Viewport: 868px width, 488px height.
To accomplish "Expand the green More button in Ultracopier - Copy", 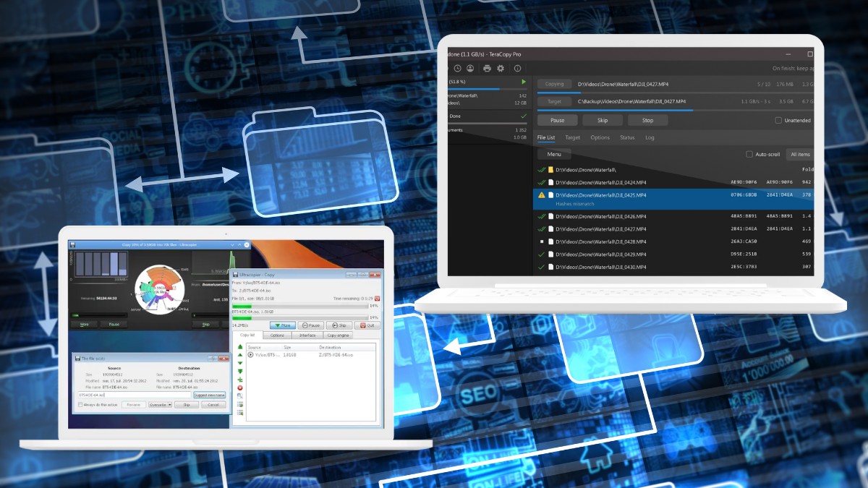I will click(x=283, y=325).
